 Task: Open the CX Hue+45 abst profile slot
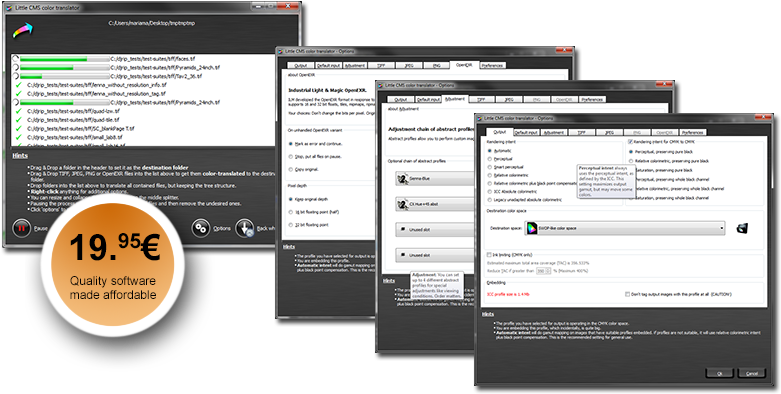pos(435,204)
